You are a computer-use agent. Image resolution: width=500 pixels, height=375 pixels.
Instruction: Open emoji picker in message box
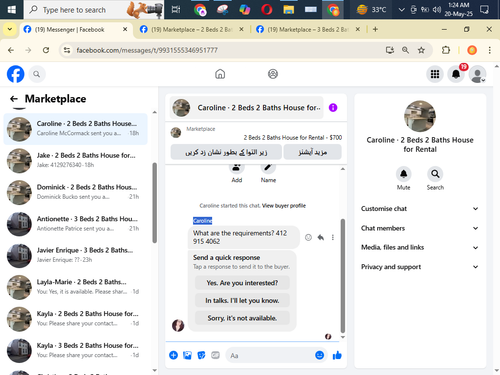tap(319, 355)
